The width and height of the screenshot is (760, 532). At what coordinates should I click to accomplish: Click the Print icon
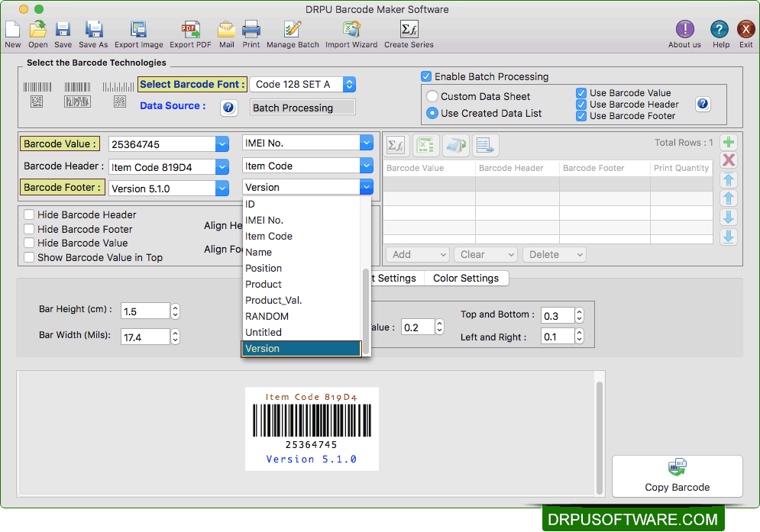coord(251,30)
